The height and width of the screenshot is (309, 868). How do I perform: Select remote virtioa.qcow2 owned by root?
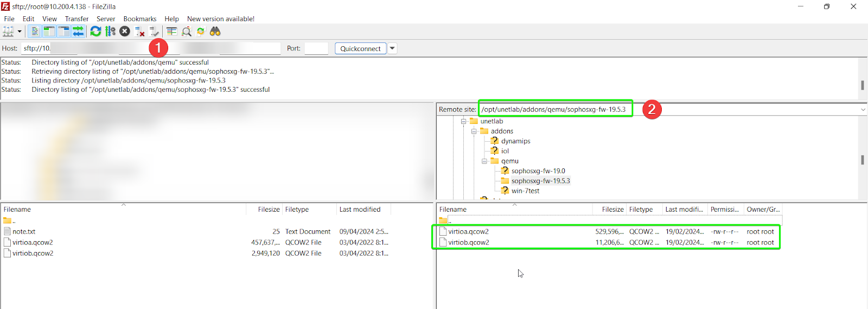click(x=468, y=231)
